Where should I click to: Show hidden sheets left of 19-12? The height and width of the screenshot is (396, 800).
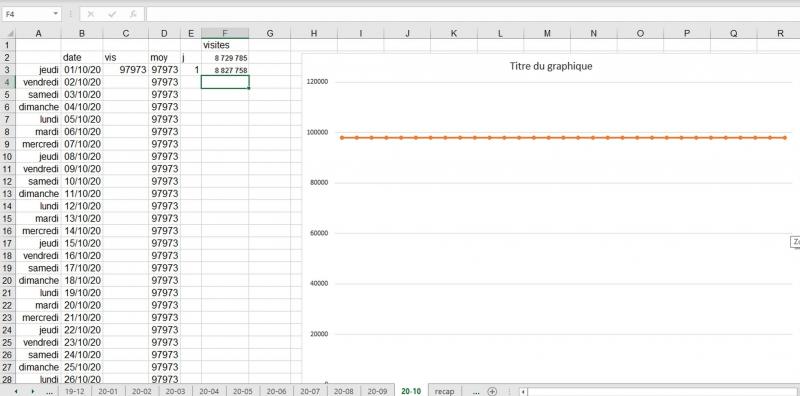point(49,392)
